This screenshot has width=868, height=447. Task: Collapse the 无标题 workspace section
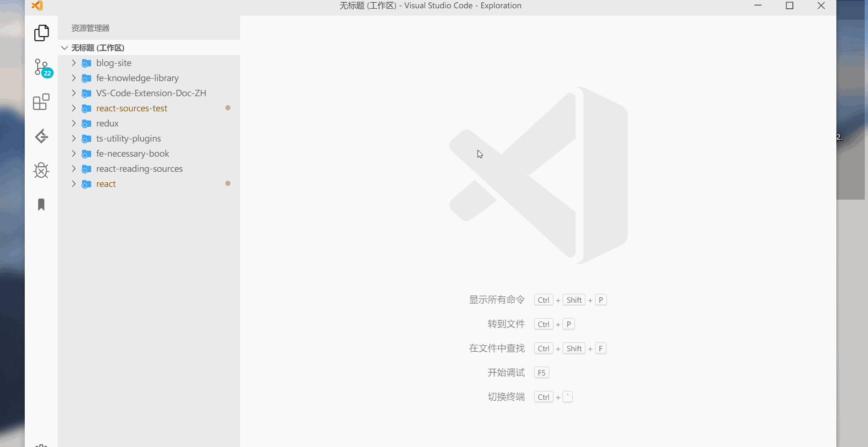click(64, 48)
